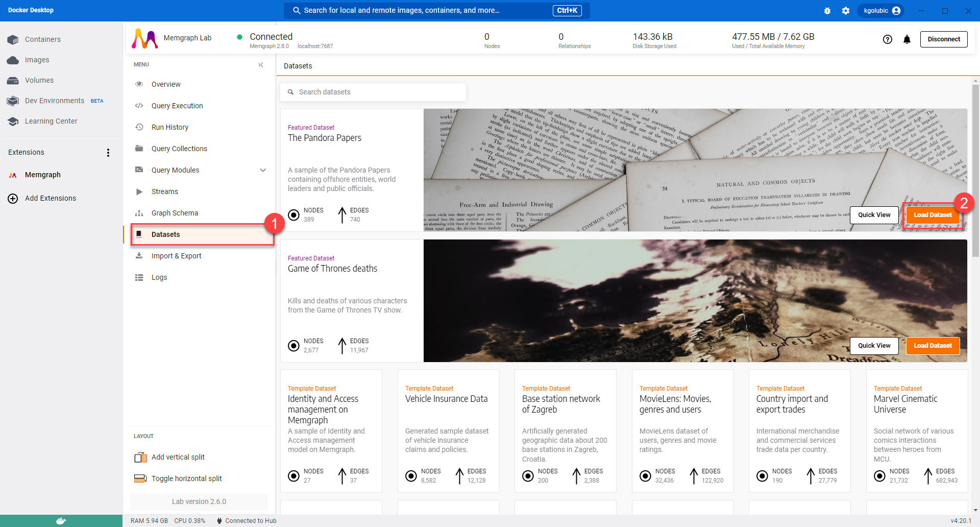Click the help question mark icon
Screen dimensions: 980x527
(x=887, y=39)
